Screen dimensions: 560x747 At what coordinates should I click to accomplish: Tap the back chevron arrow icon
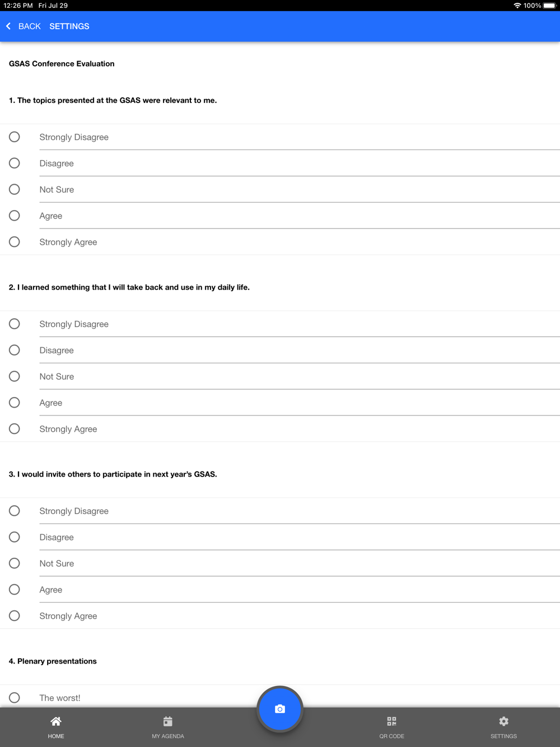point(8,26)
